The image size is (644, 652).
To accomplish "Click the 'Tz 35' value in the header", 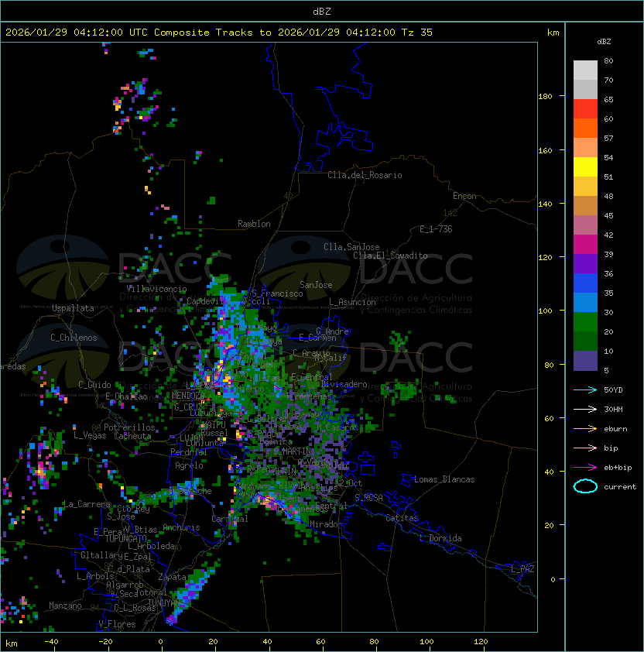I will [x=417, y=33].
